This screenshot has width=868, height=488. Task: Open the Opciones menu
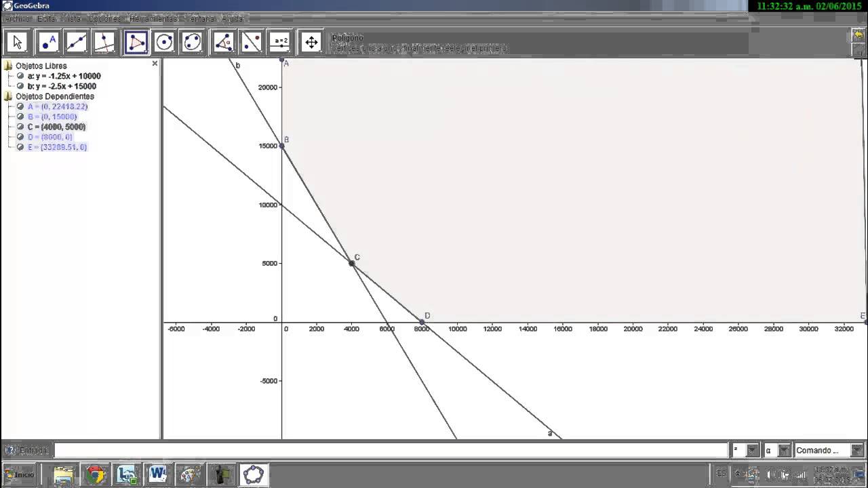click(104, 18)
